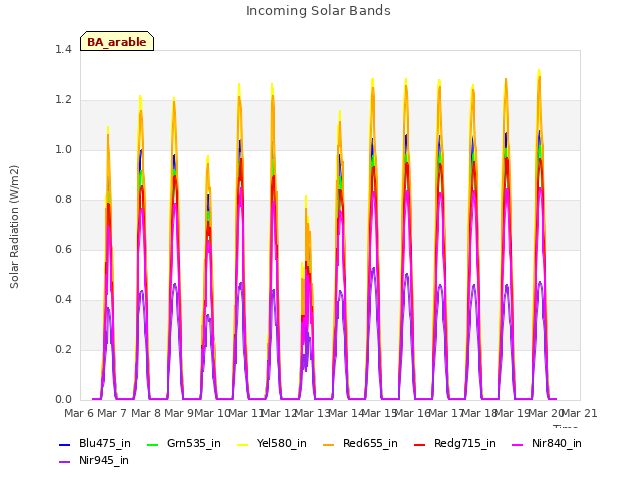Screen dimensions: 640x480
Task: Click the yellow Yel580_in legend swatch
Action: click(242, 444)
